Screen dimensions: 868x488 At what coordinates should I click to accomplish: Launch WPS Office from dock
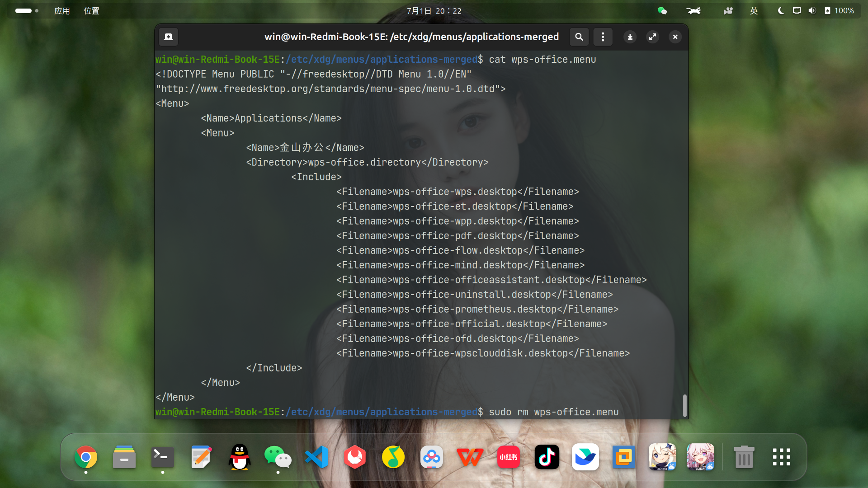coord(470,457)
